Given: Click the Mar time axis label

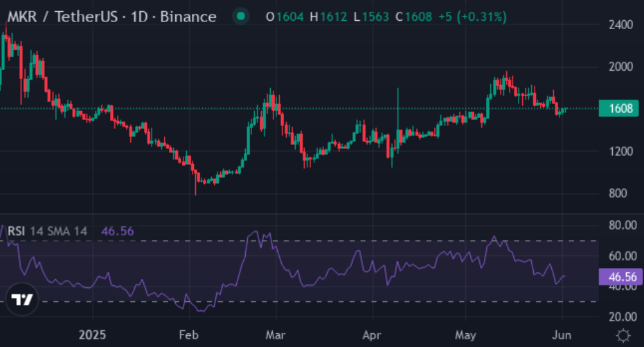Looking at the screenshot, I should click(x=276, y=335).
